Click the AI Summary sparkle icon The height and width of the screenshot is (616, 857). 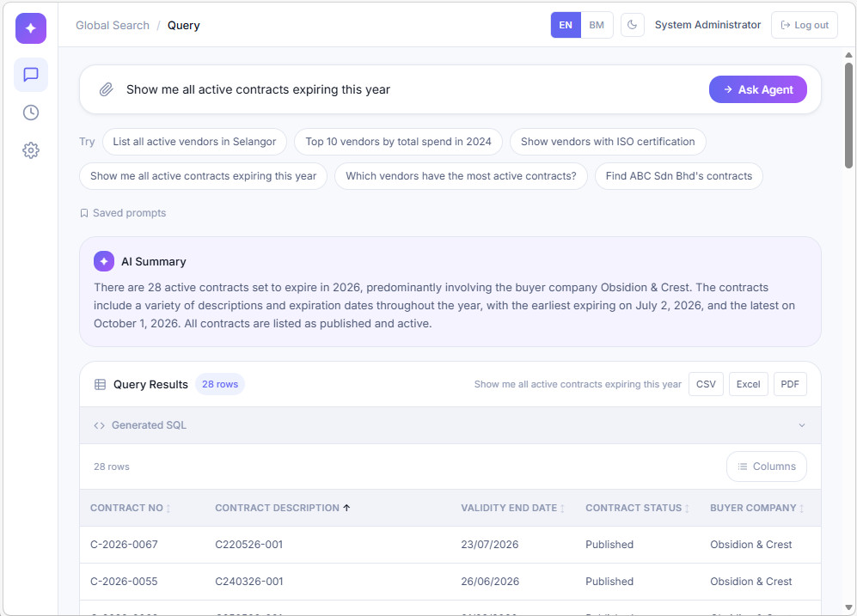104,261
